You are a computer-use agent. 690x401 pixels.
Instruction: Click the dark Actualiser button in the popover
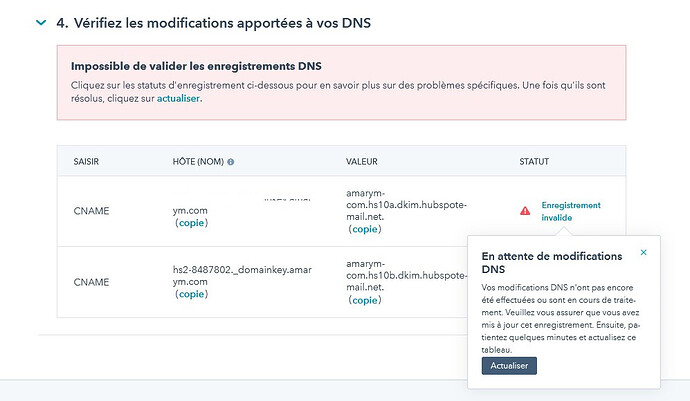[x=509, y=366]
